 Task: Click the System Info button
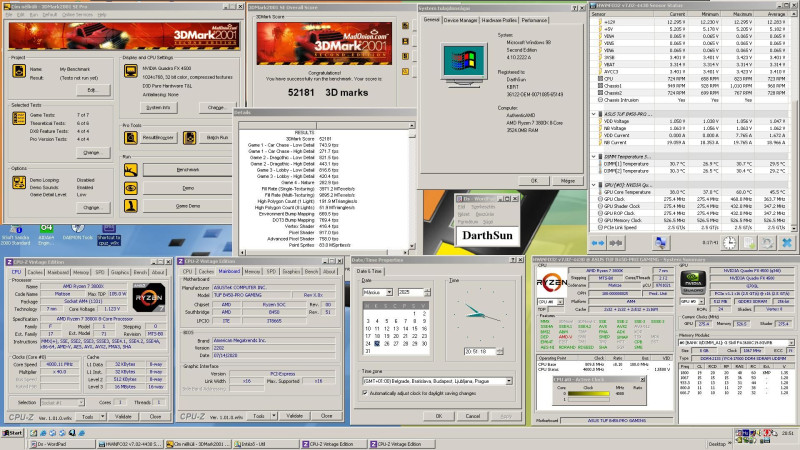[158, 107]
